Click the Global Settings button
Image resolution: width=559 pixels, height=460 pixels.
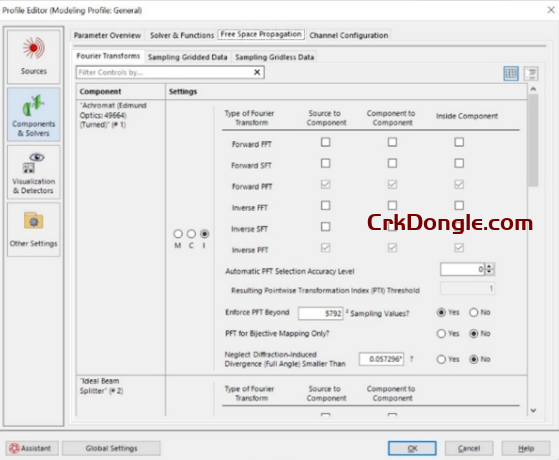tap(111, 448)
